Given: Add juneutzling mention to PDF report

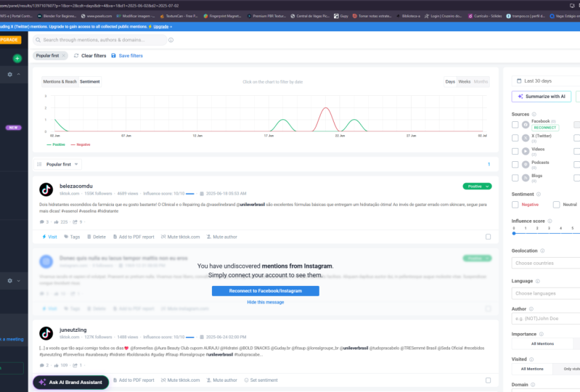Looking at the screenshot, I should click(x=134, y=380).
